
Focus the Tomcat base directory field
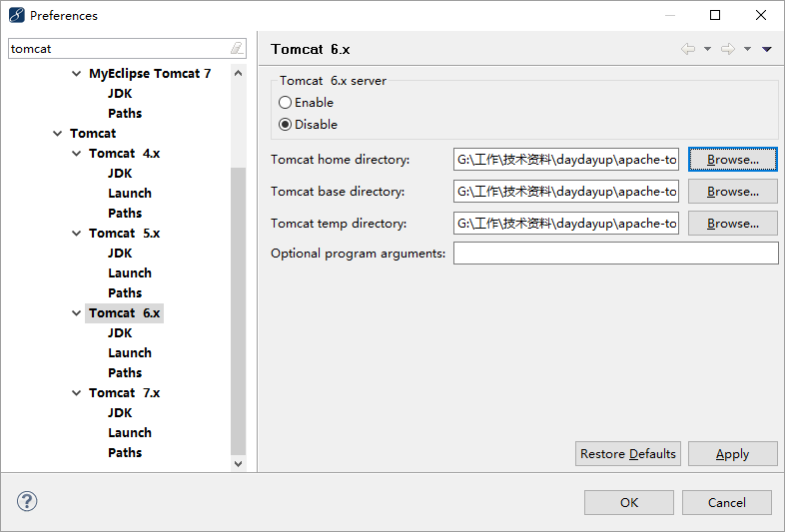(x=566, y=192)
